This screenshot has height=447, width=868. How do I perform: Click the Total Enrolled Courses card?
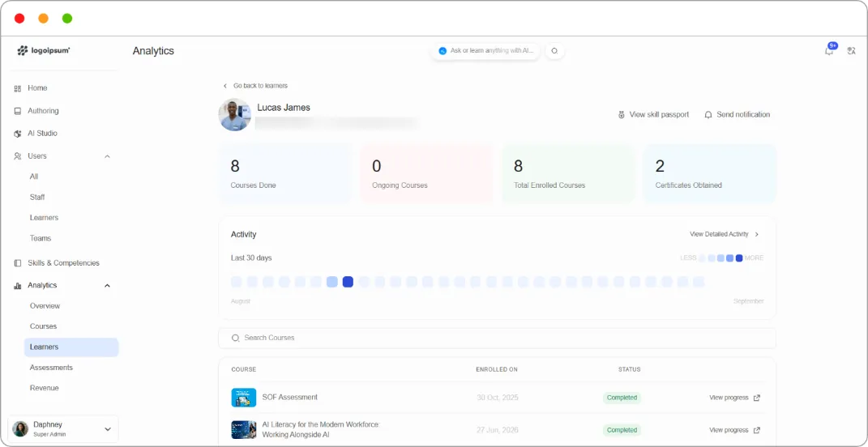[568, 174]
